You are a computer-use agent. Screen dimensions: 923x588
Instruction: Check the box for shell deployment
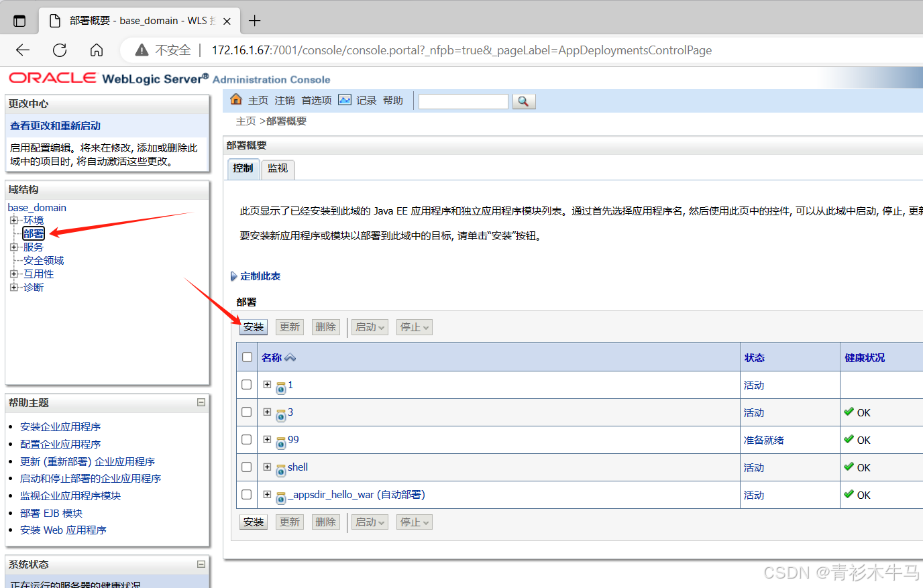pyautogui.click(x=247, y=467)
